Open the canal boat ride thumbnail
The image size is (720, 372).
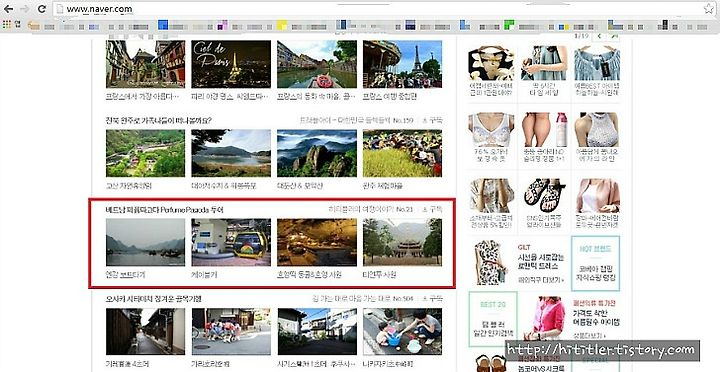[x=317, y=64]
